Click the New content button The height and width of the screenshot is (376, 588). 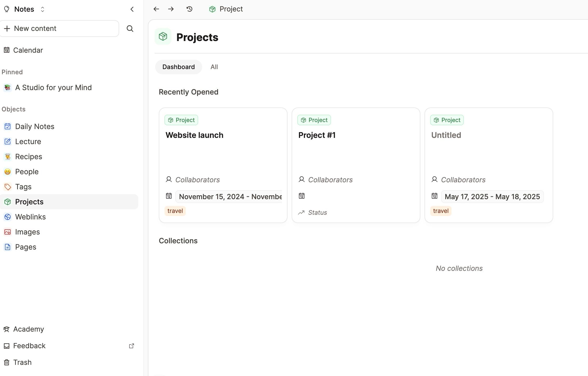[59, 29]
